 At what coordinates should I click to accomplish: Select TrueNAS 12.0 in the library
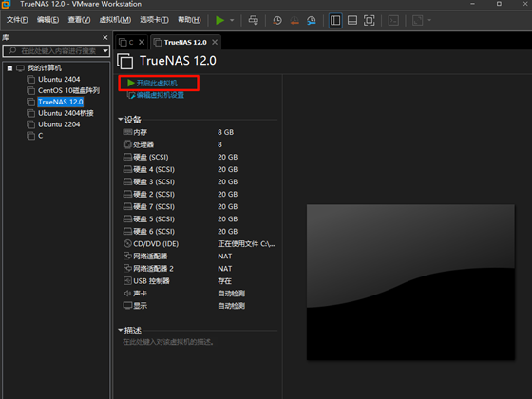coord(61,102)
